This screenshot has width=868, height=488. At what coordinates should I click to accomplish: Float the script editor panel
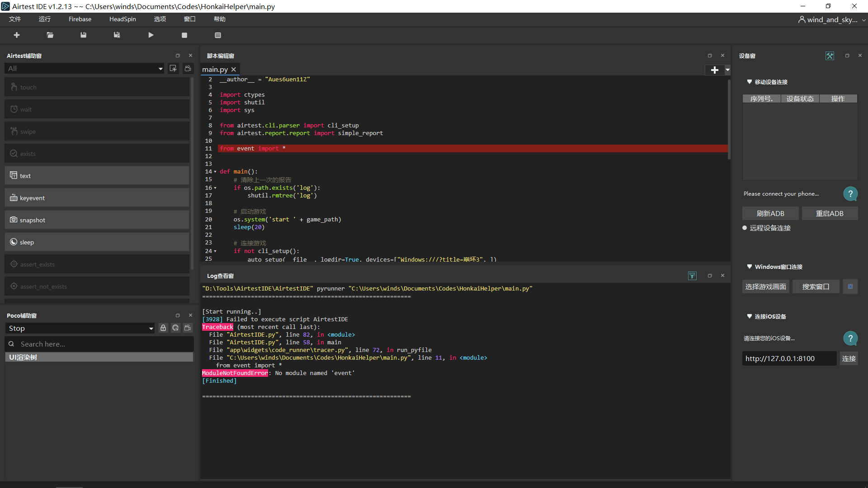710,56
